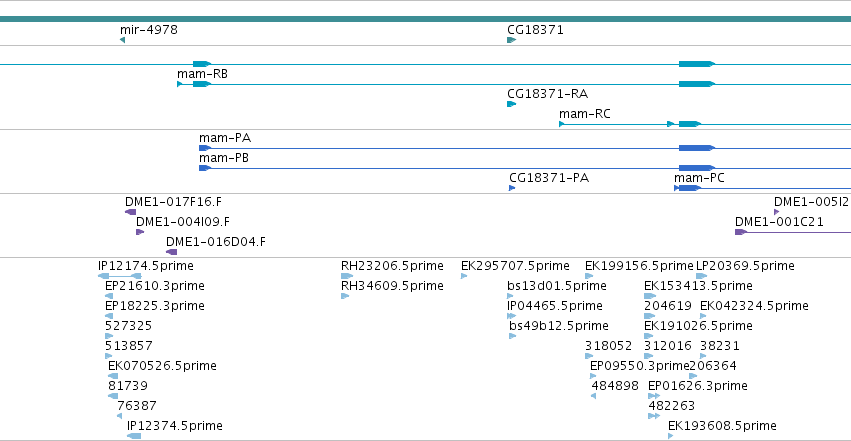Select the IP12174.5prime EST label
851x441 pixels.
coord(146,266)
